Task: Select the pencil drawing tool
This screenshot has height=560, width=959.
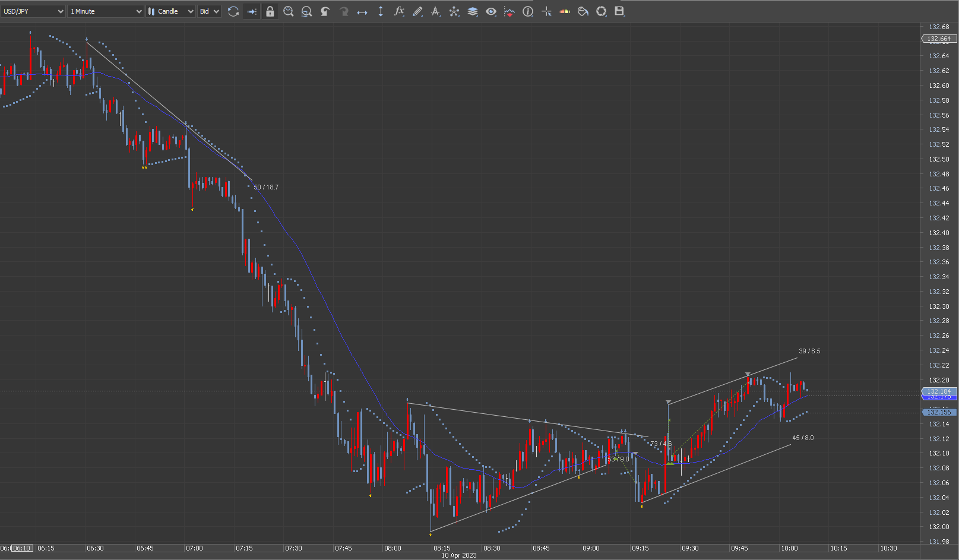Action: (x=417, y=11)
